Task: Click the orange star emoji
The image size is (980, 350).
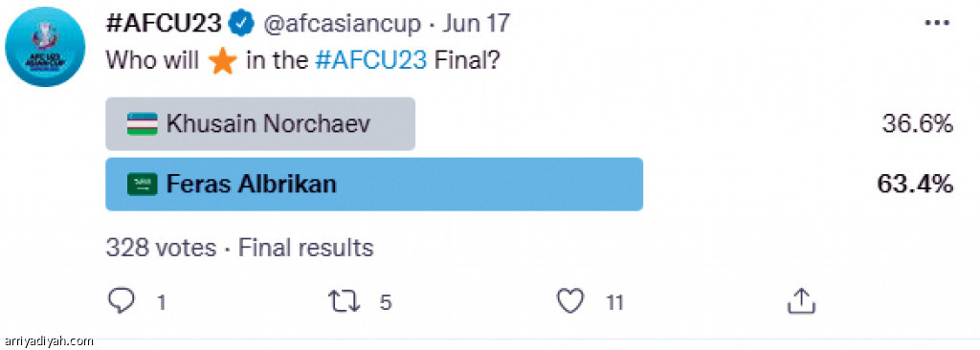Action: point(222,60)
